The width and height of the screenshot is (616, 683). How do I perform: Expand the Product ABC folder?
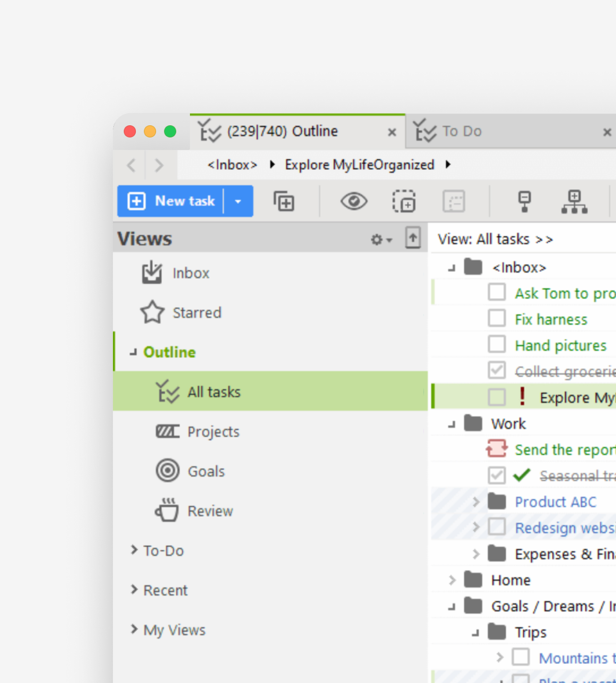pyautogui.click(x=476, y=502)
